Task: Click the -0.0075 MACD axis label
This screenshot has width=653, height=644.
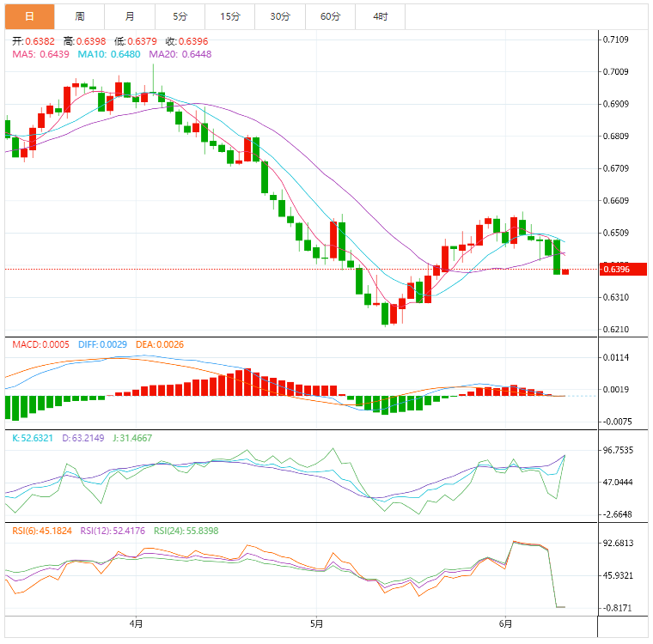Action: tap(618, 422)
